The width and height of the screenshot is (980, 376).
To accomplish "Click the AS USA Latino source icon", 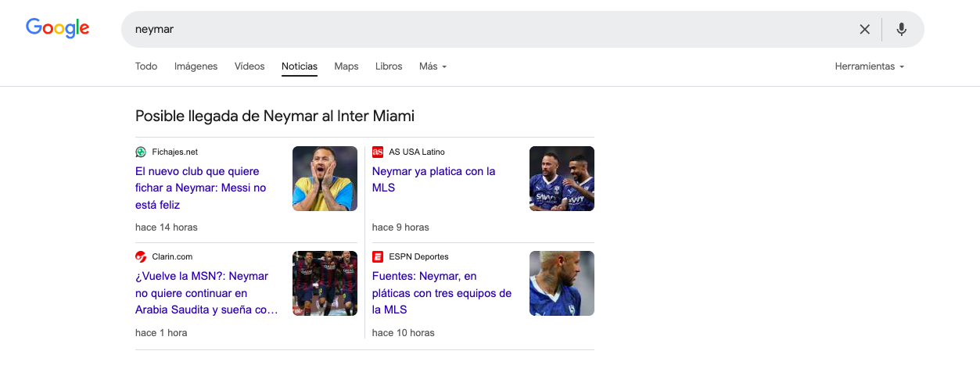I will 378,152.
